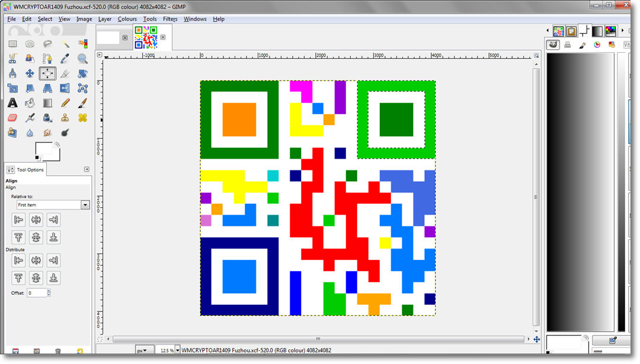Choose the Paths tool
Viewport: 640px width, 364px height.
pos(47,59)
